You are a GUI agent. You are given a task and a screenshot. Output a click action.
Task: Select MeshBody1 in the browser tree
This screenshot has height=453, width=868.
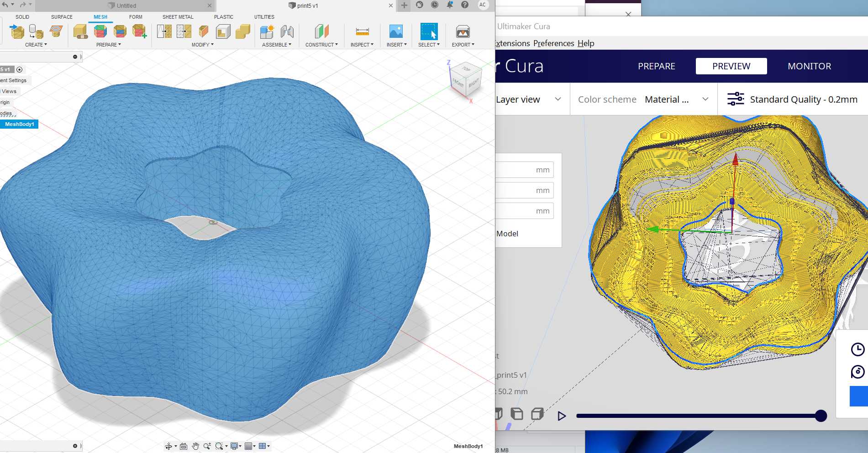point(20,124)
